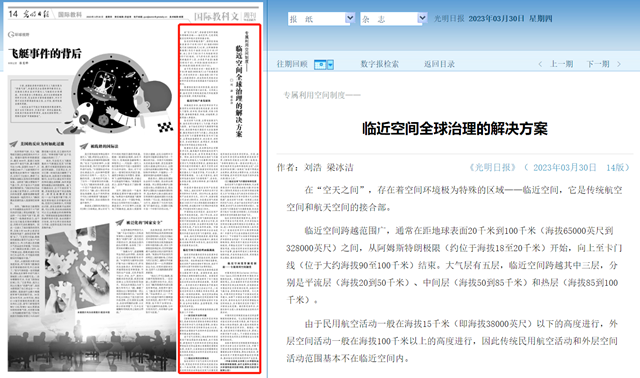Open the 往期回顾 calendar icon

320,64
